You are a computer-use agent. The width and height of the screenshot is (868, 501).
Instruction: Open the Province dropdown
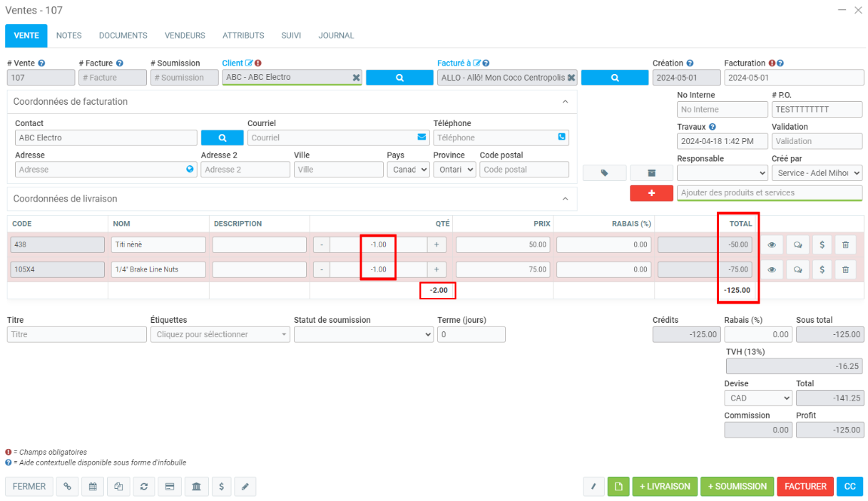[x=454, y=170]
